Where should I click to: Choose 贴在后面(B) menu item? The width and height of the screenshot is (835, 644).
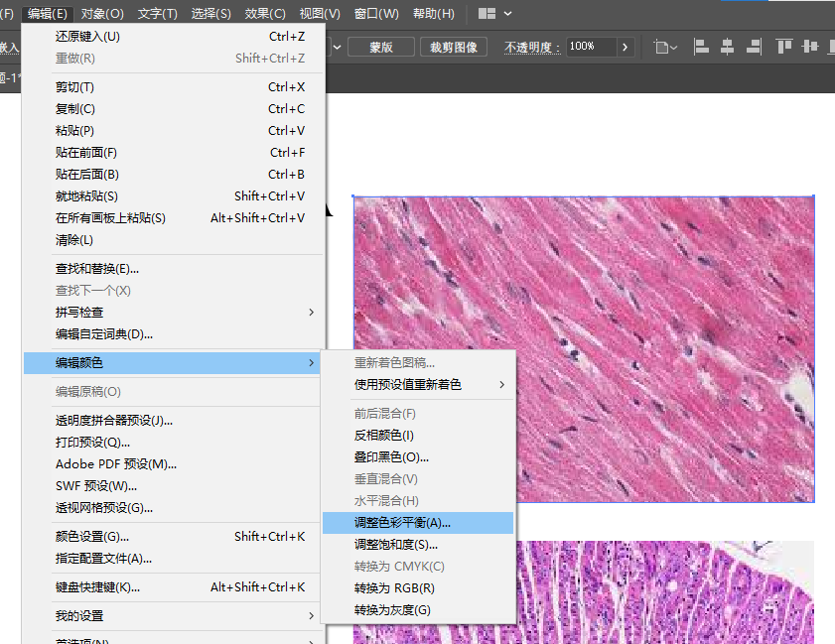tap(173, 174)
